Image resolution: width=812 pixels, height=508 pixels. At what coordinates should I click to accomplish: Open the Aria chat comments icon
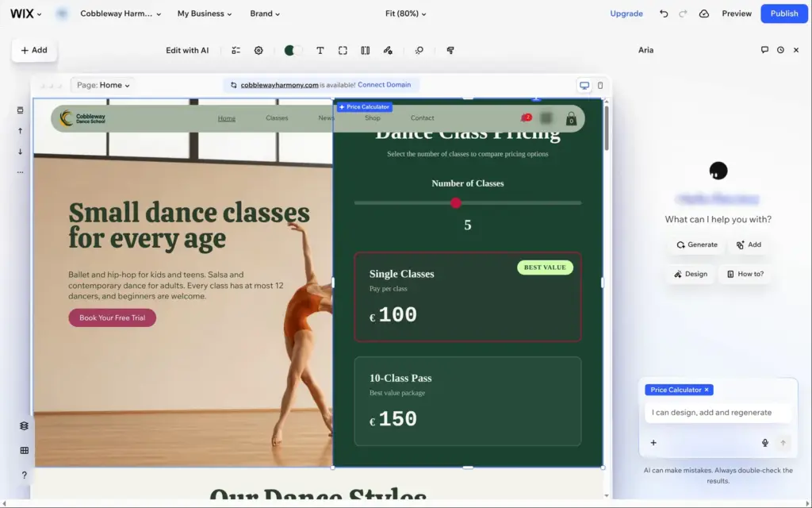[764, 50]
